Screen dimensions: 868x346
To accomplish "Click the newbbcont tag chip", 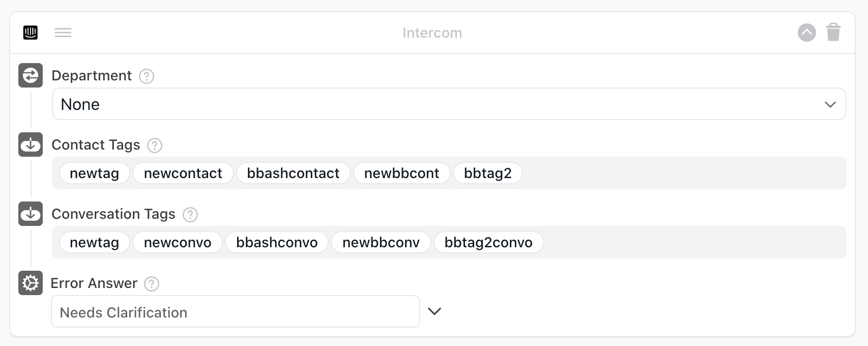I will tap(402, 173).
